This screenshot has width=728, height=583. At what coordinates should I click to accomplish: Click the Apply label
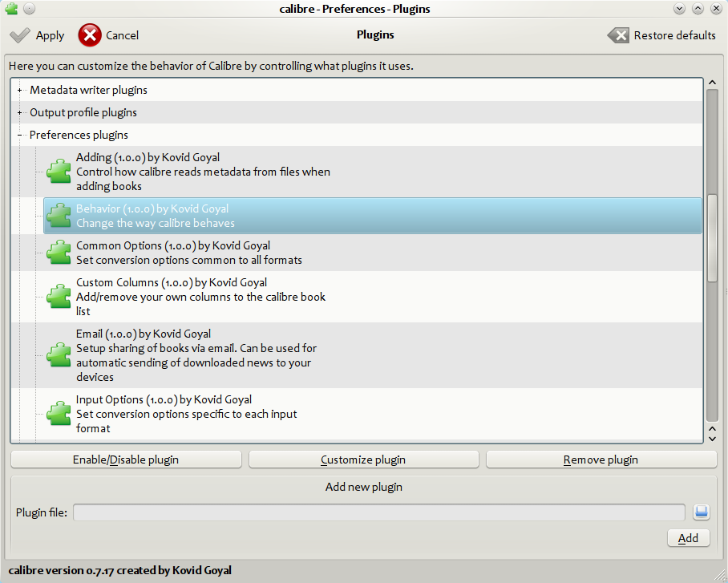pos(51,36)
